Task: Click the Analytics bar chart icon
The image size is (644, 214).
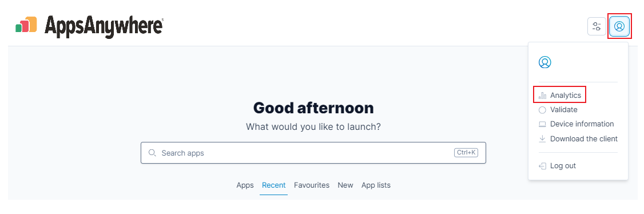Action: pos(542,96)
